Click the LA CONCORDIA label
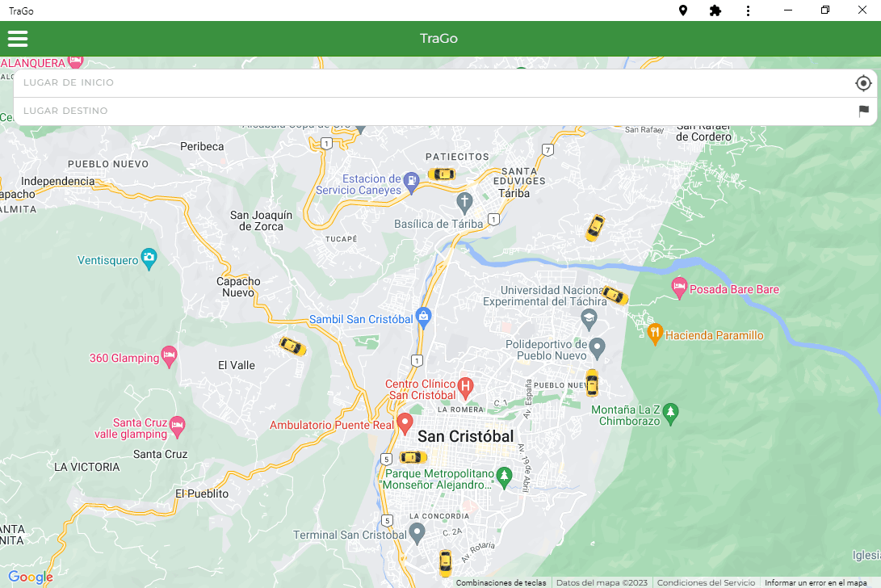Image resolution: width=881 pixels, height=588 pixels. pos(438,516)
